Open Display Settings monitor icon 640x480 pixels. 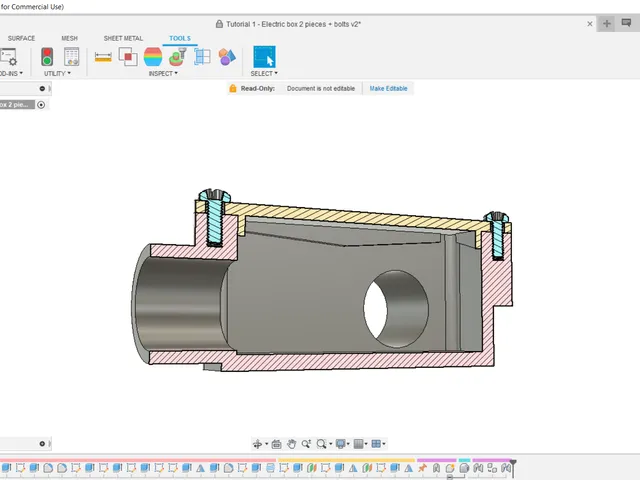(340, 444)
